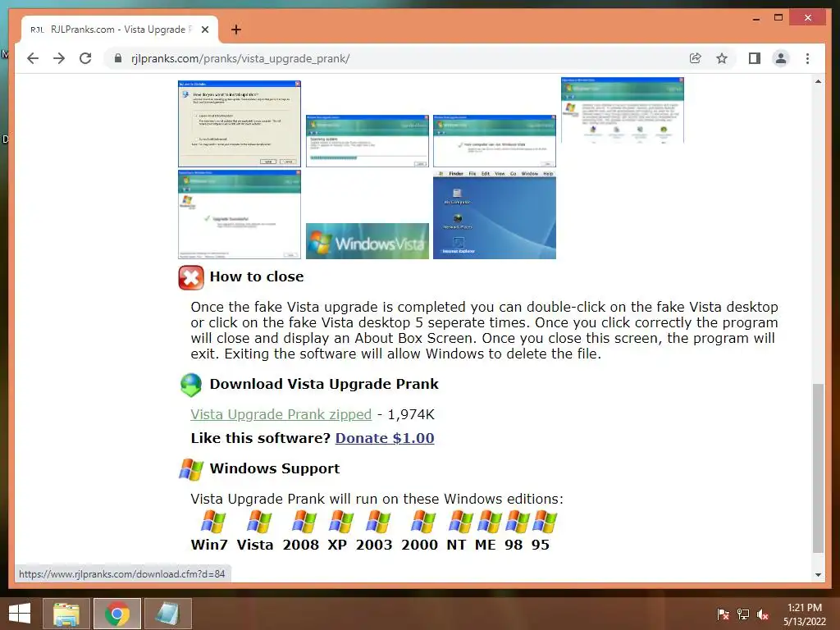The width and height of the screenshot is (840, 630).
Task: Click the green download globe icon
Action: point(190,386)
